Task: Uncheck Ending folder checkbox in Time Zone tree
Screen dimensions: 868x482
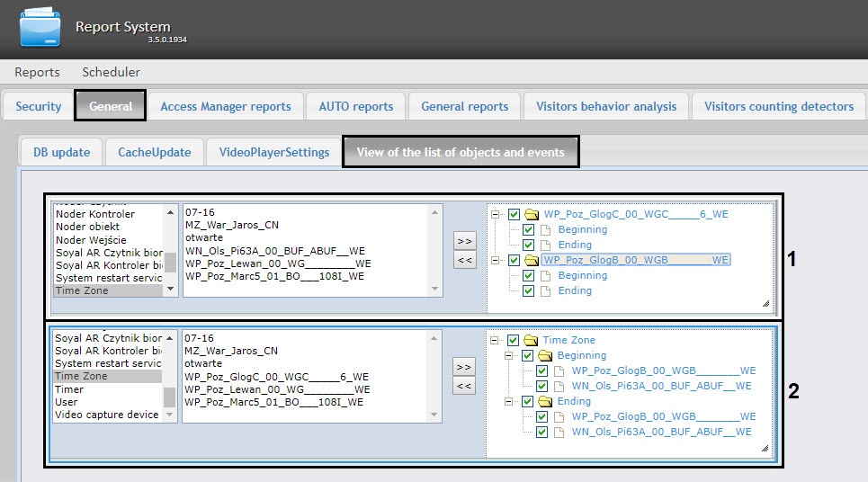Action: [528, 401]
